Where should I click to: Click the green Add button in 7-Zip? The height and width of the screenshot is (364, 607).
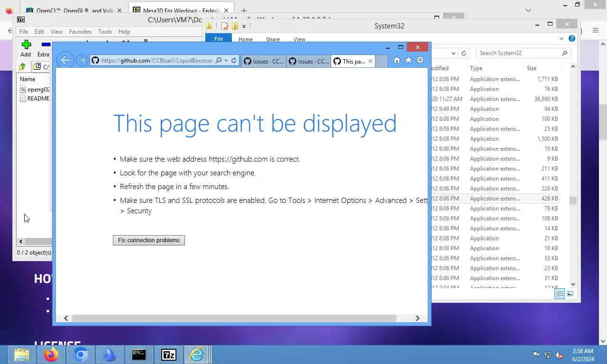[x=26, y=48]
